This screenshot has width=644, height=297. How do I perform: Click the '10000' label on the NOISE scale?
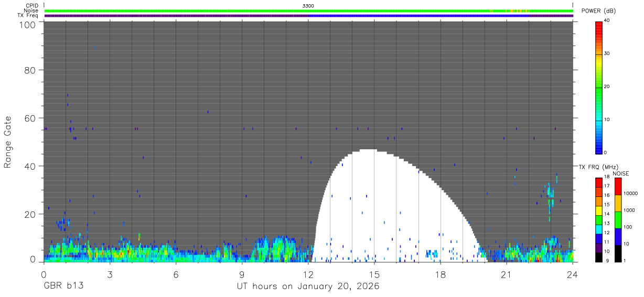pos(631,193)
